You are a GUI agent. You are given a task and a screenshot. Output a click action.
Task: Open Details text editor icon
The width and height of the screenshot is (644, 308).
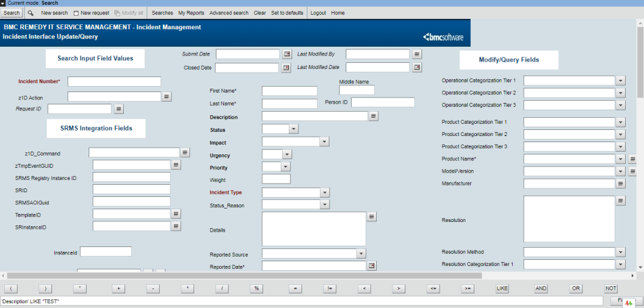point(371,217)
